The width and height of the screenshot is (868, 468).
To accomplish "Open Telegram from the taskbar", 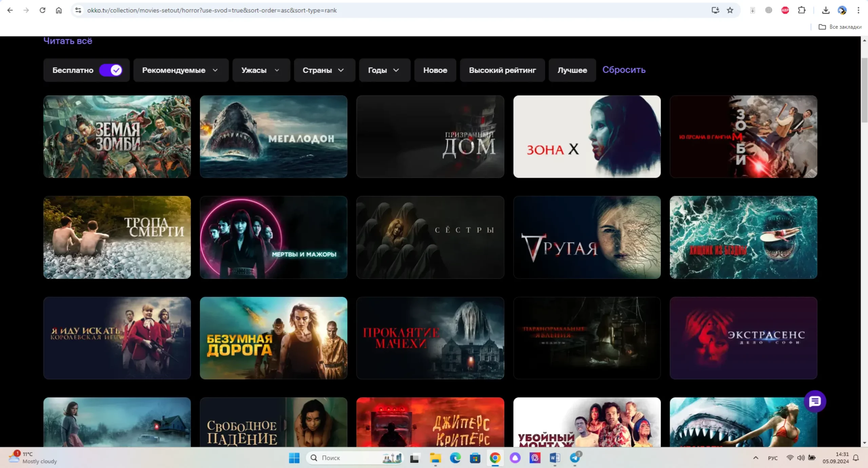I will (575, 458).
